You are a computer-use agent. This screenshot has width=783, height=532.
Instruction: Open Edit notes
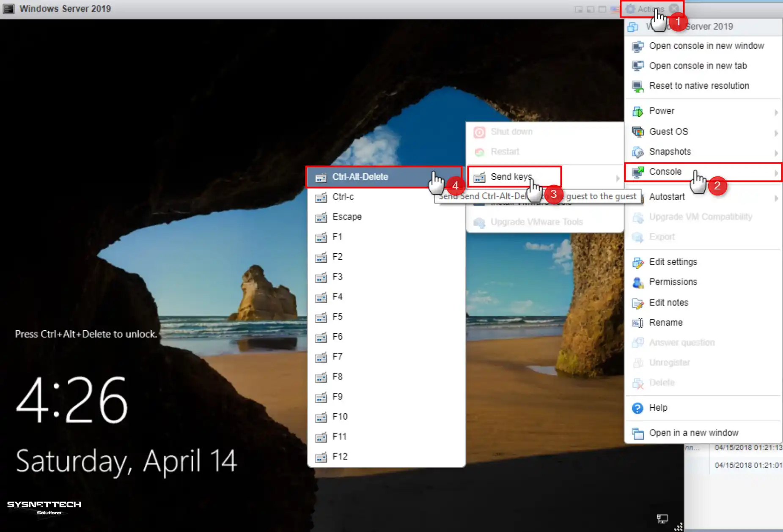click(x=703, y=303)
